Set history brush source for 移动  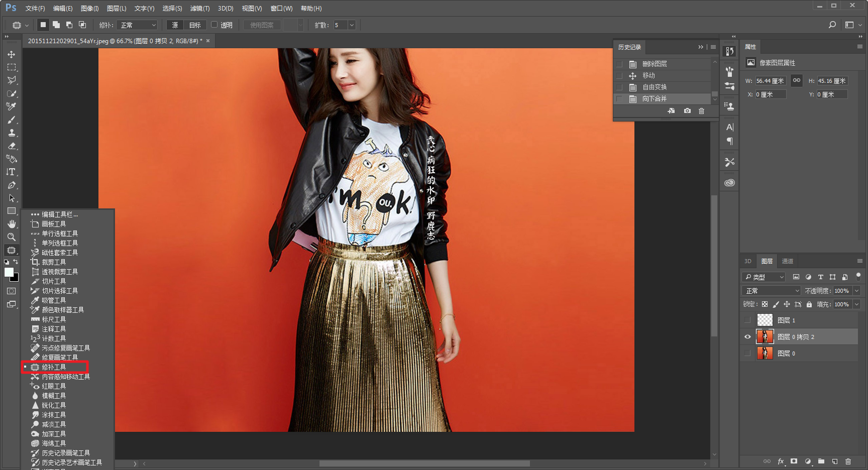619,75
